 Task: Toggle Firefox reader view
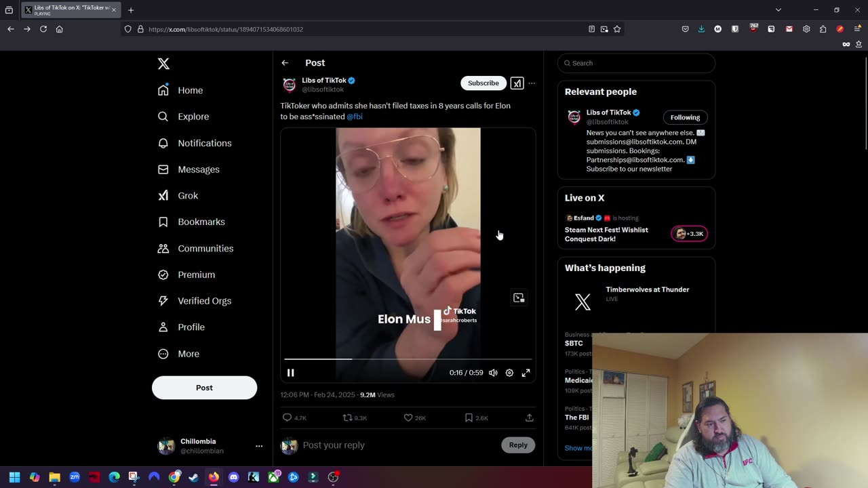tap(591, 29)
